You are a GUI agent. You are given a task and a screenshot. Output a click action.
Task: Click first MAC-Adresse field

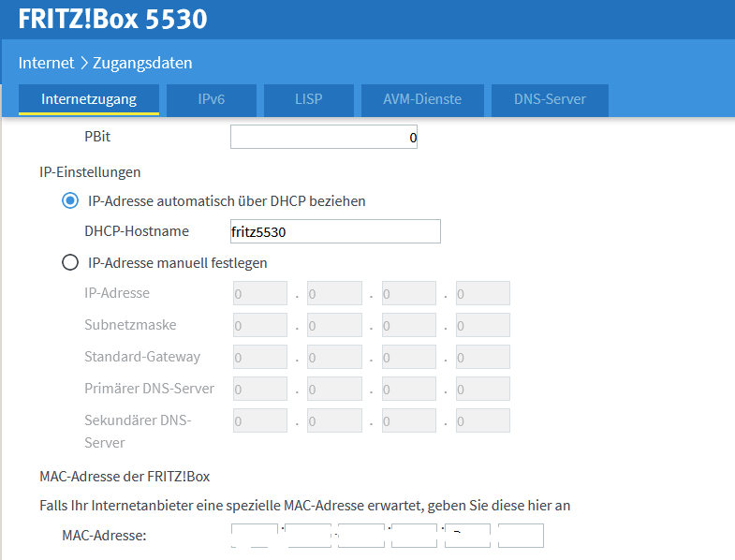255,536
